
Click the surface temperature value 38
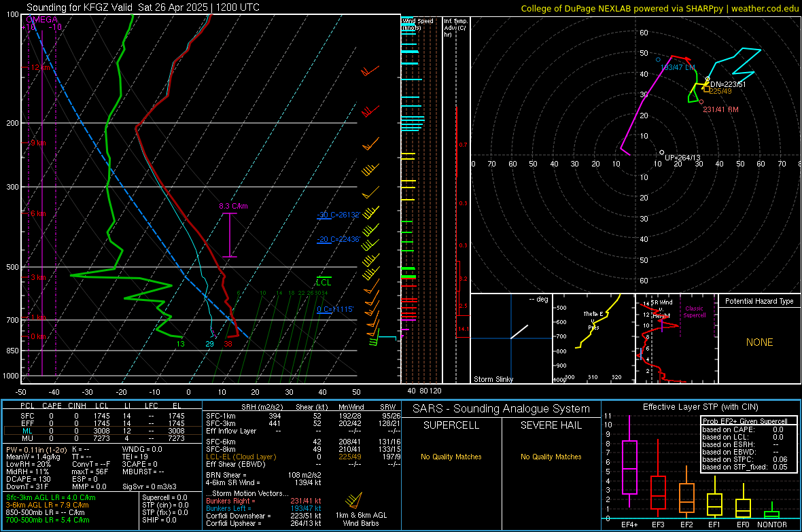pyautogui.click(x=228, y=344)
